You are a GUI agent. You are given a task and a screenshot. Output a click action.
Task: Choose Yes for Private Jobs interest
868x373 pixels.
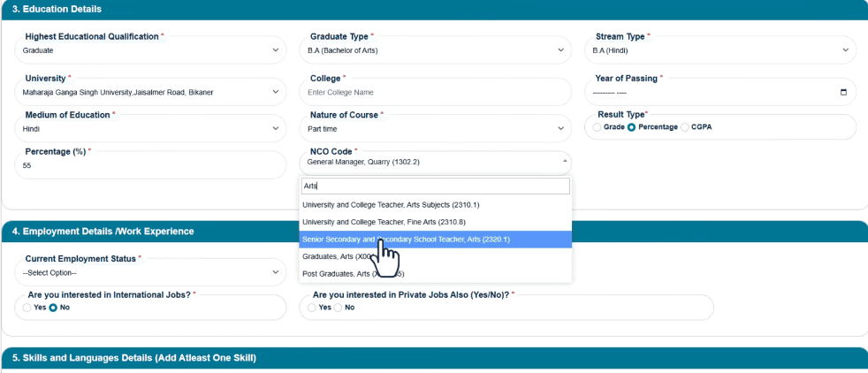(312, 308)
